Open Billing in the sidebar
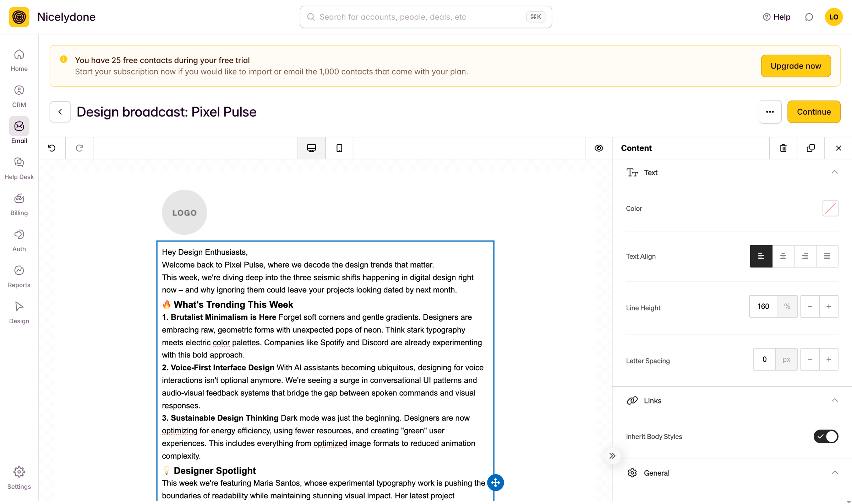Screen dimensions: 852x504 click(19, 205)
